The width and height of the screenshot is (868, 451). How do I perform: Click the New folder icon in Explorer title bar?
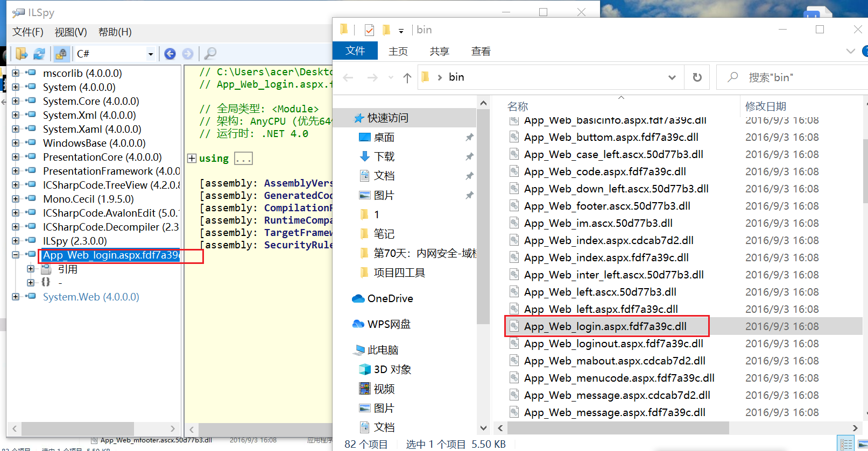point(386,30)
